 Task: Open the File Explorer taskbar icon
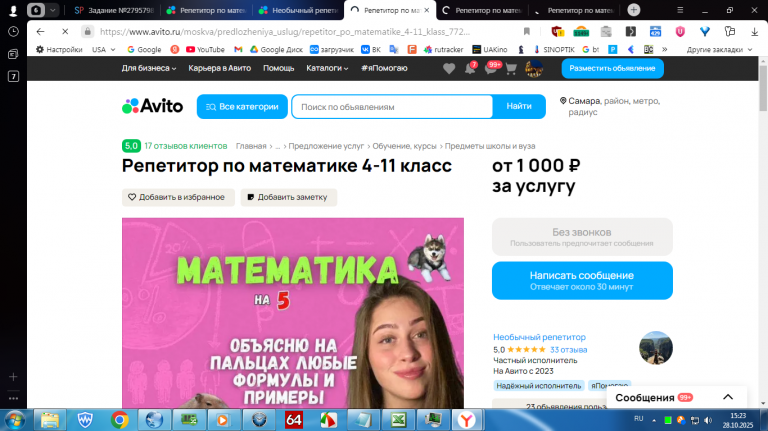point(49,420)
